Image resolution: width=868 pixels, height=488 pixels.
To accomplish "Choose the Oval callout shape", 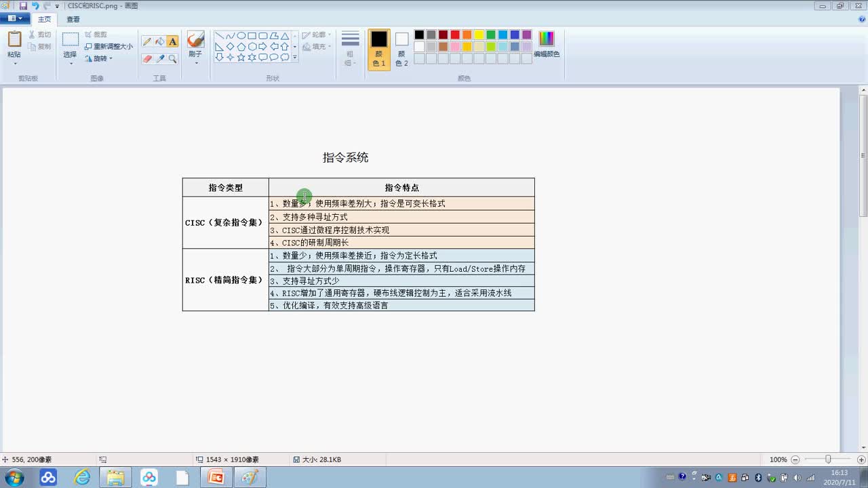I will coord(274,58).
